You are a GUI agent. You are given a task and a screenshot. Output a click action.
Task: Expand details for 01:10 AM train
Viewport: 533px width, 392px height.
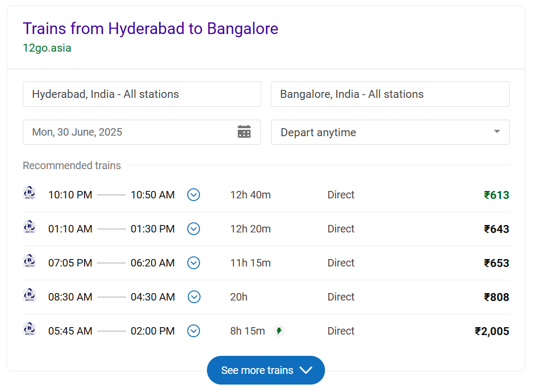coord(194,229)
